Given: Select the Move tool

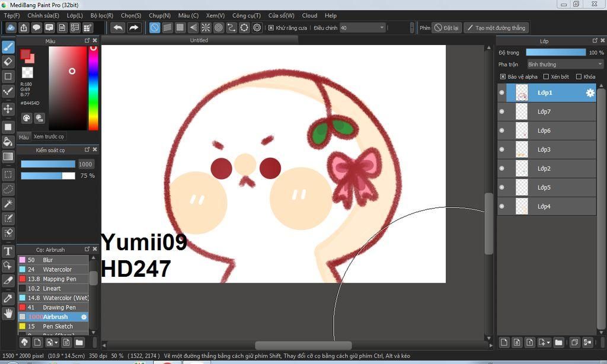Looking at the screenshot, I should (x=8, y=109).
